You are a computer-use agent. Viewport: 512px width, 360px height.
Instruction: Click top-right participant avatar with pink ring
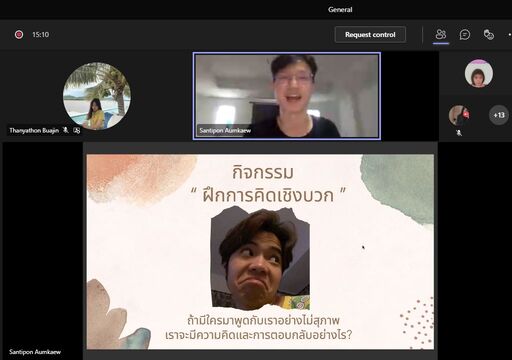pyautogui.click(x=479, y=74)
